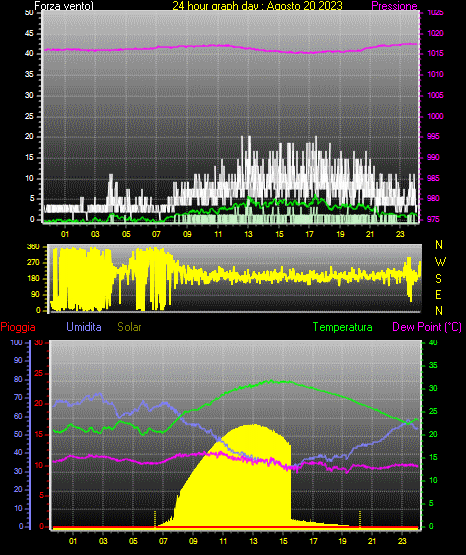The width and height of the screenshot is (466, 555).
Task: Click the bottom N compass letter
Action: [x=439, y=311]
